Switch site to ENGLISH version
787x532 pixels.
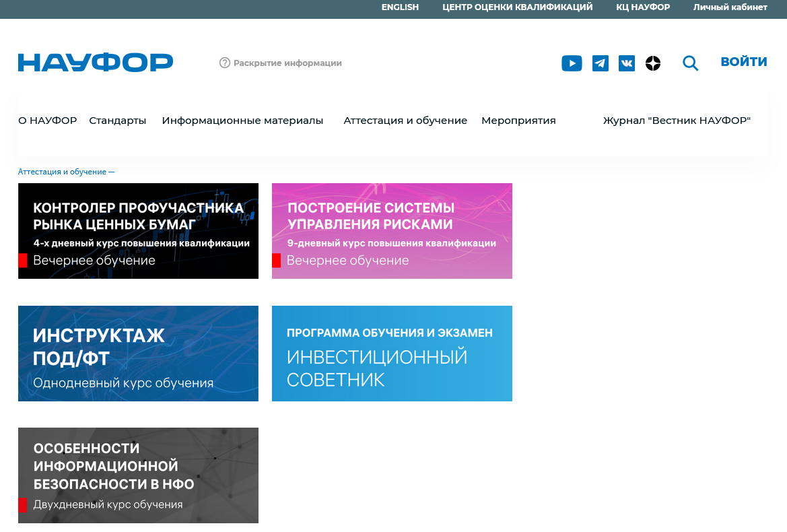[400, 7]
